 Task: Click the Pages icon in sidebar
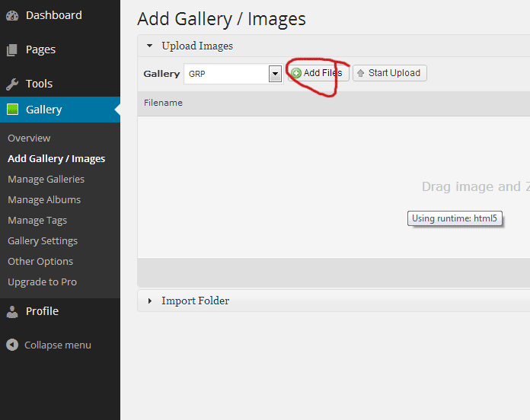tap(12, 50)
